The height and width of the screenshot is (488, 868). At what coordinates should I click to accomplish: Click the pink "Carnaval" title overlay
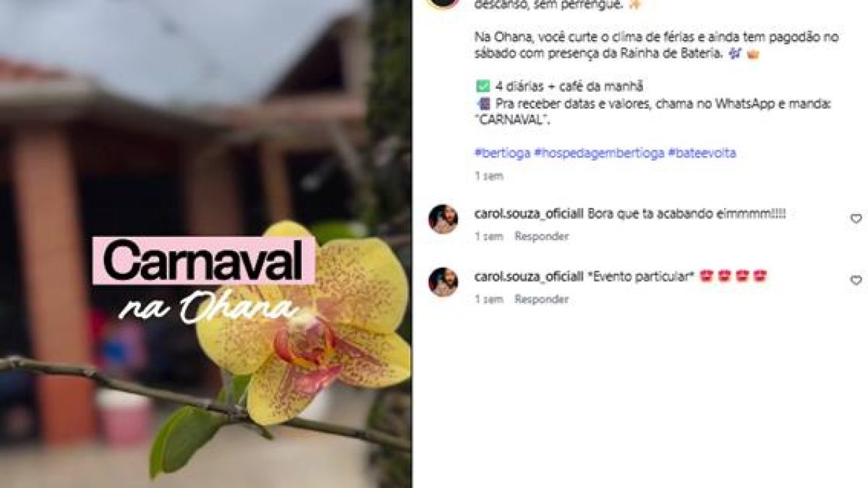203,260
